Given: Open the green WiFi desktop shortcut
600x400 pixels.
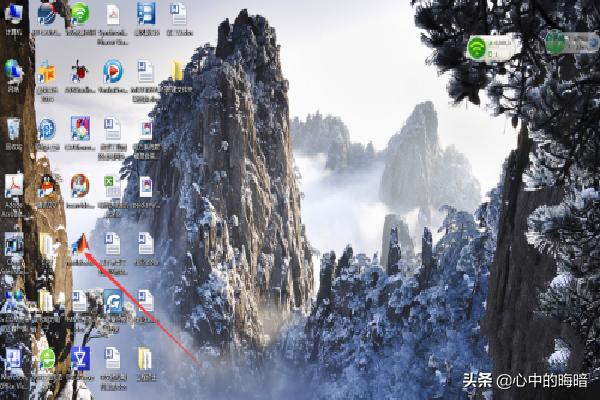Looking at the screenshot, I should pos(80,14).
